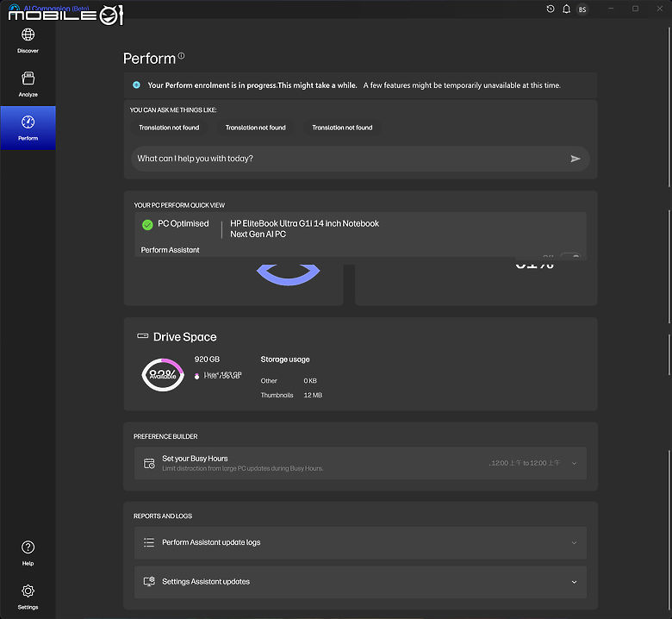
Task: Open the history clock icon in title bar
Action: tap(551, 9)
